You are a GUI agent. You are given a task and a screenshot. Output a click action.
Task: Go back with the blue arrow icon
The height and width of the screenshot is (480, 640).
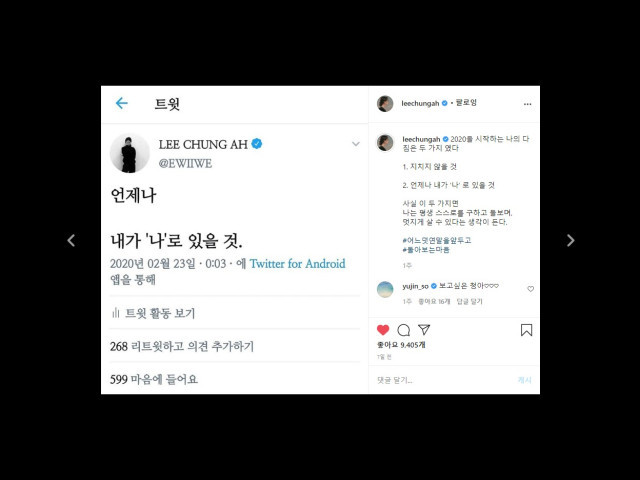[122, 103]
